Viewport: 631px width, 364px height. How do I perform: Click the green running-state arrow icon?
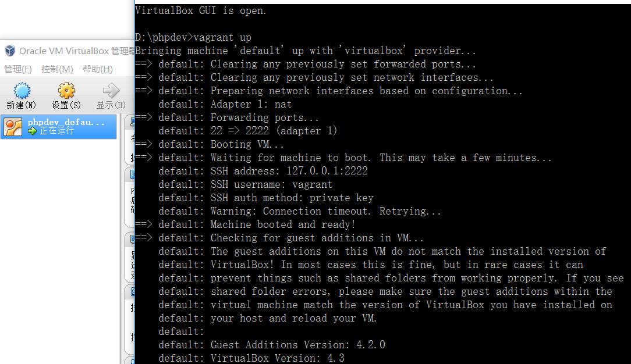pos(32,131)
